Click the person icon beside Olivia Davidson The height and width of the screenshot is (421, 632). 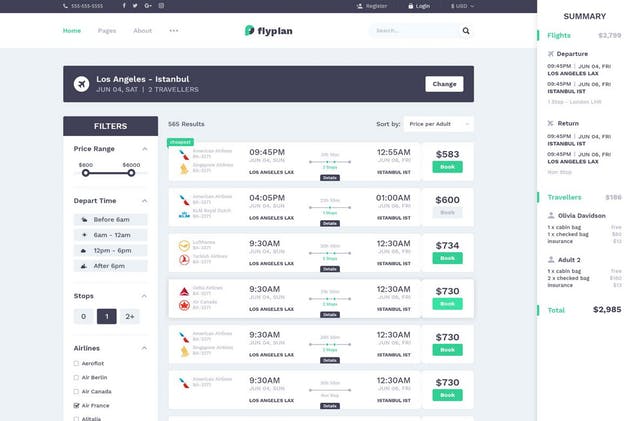(x=551, y=216)
